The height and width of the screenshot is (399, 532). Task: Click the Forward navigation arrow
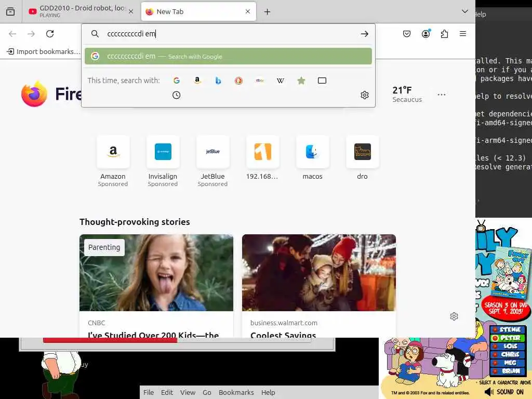31,34
